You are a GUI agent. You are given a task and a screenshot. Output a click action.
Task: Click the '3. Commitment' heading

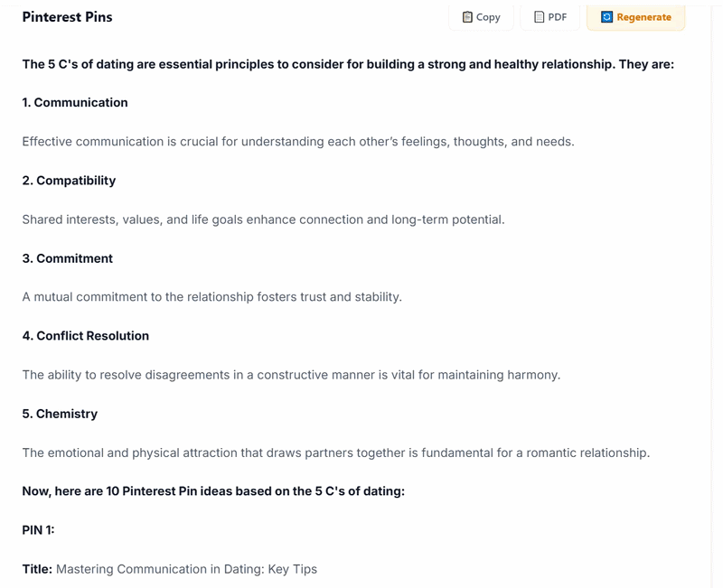pyautogui.click(x=67, y=258)
